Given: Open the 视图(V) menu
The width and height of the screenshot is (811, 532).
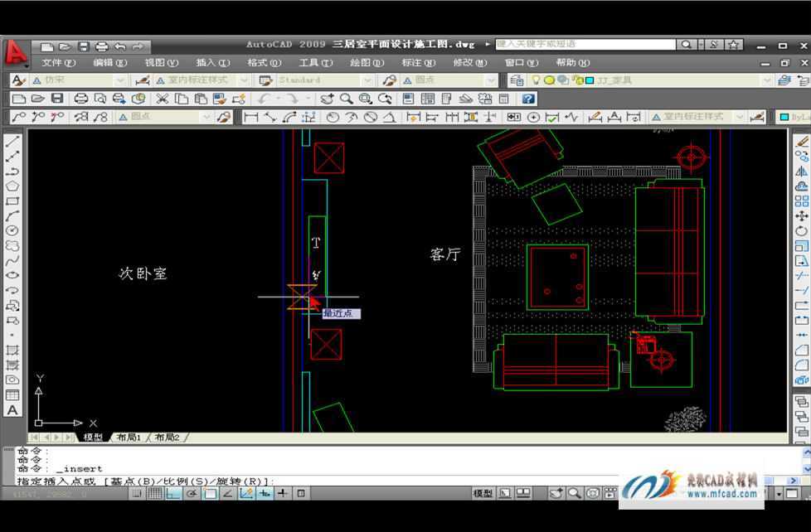Looking at the screenshot, I should tap(162, 63).
